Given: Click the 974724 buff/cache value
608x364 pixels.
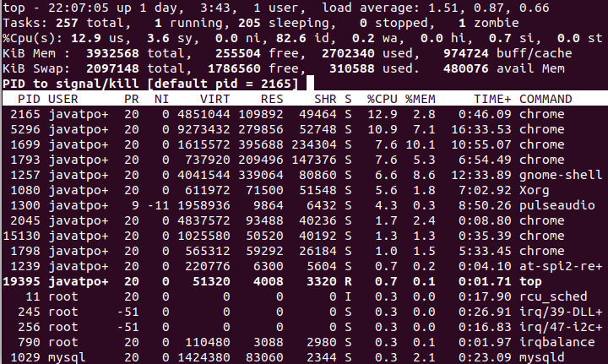Looking at the screenshot, I should (465, 53).
